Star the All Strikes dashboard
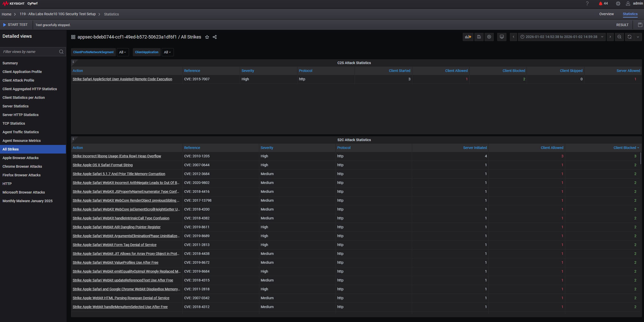 click(x=207, y=37)
